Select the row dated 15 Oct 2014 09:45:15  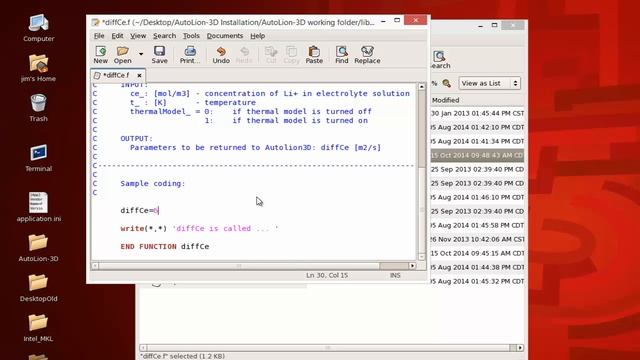pos(477,253)
